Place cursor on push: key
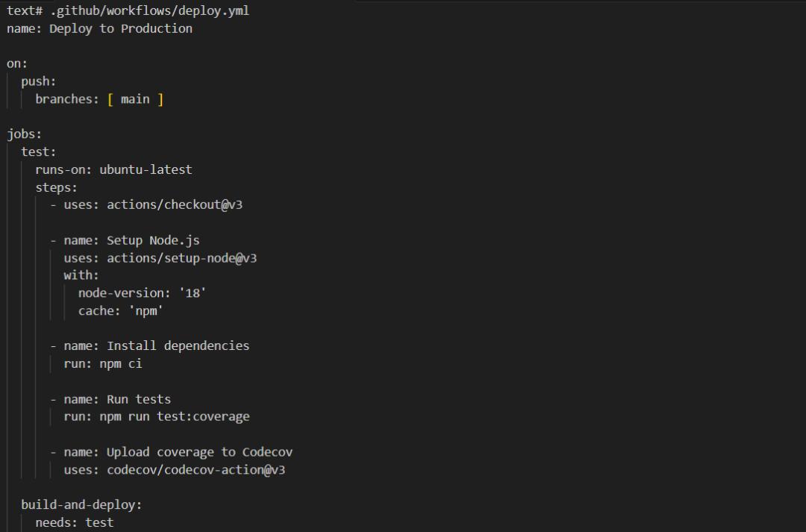 39,81
